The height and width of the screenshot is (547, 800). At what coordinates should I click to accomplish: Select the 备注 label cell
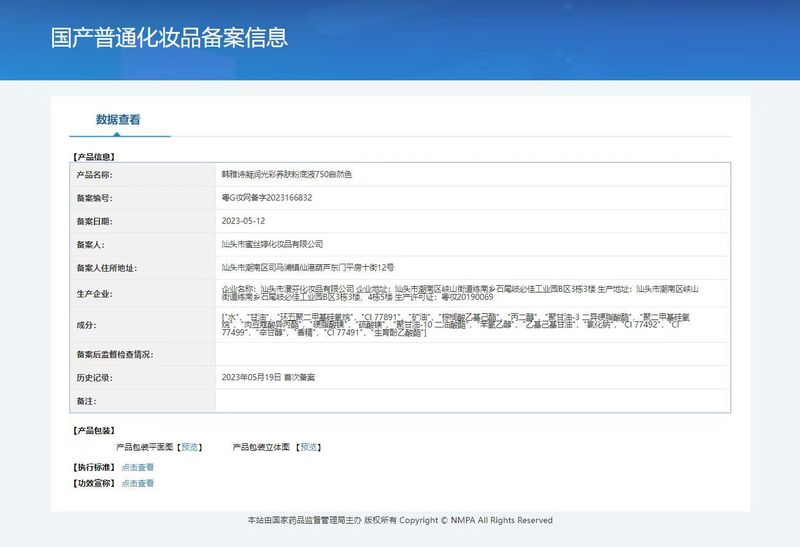click(143, 401)
